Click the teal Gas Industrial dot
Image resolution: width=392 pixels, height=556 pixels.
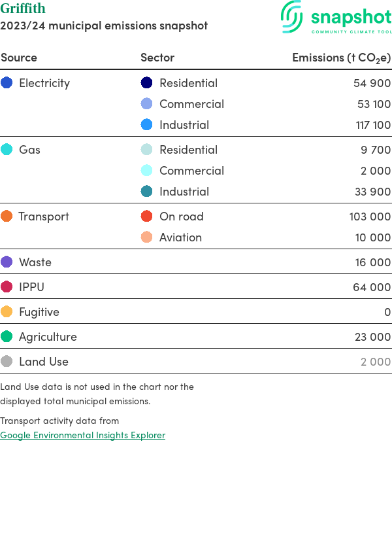pyautogui.click(x=147, y=192)
